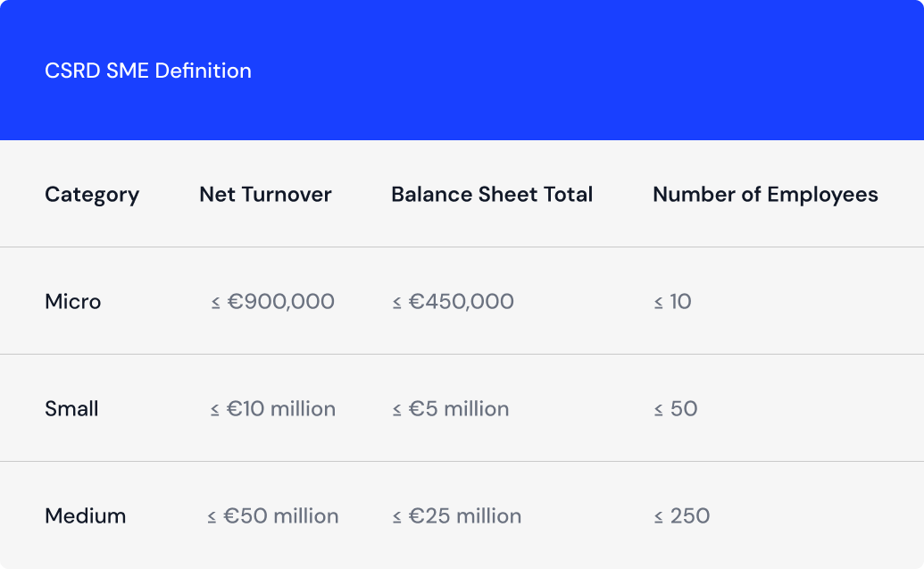Click the Micro category row label
Screen dimensions: 924x569
pos(73,302)
